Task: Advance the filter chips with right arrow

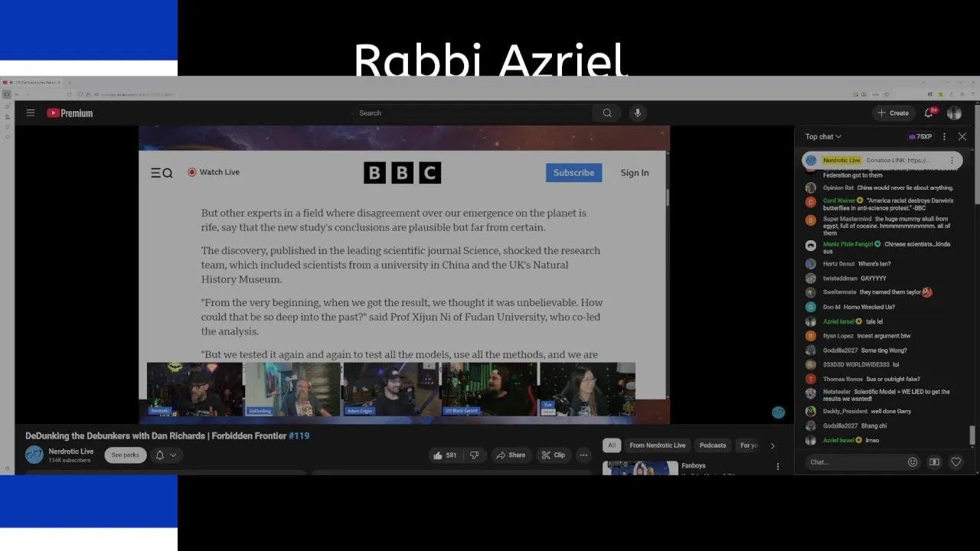Action: [x=773, y=445]
